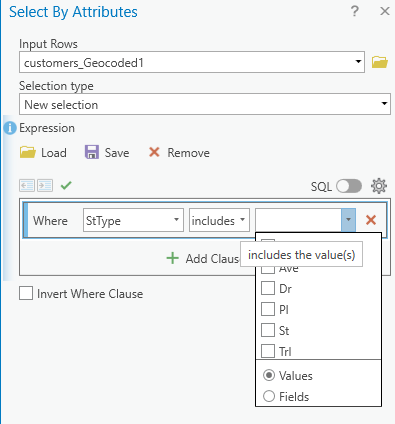
Task: Click the red X Remove expression icon
Action: pos(154,152)
